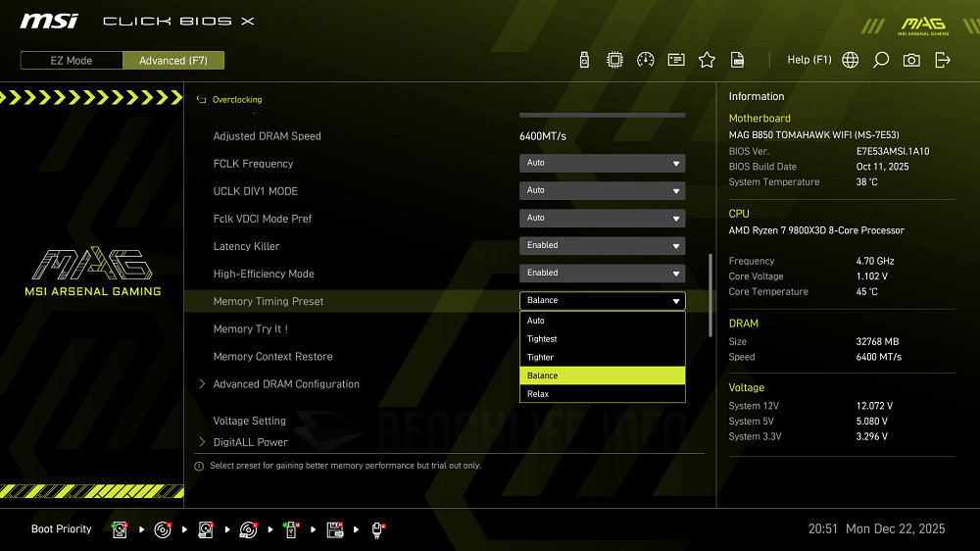The height and width of the screenshot is (551, 980).
Task: Choose the Relax memory timing preset
Action: pos(602,394)
